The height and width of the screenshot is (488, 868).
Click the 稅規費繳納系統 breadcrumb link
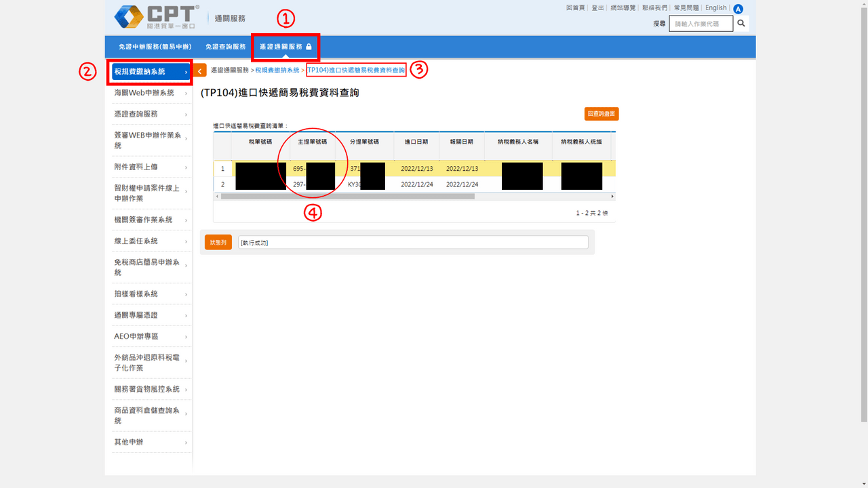pyautogui.click(x=277, y=70)
